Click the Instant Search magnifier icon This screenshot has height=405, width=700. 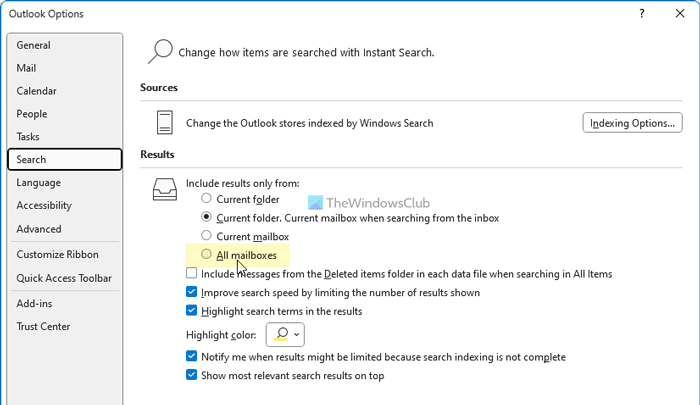159,51
